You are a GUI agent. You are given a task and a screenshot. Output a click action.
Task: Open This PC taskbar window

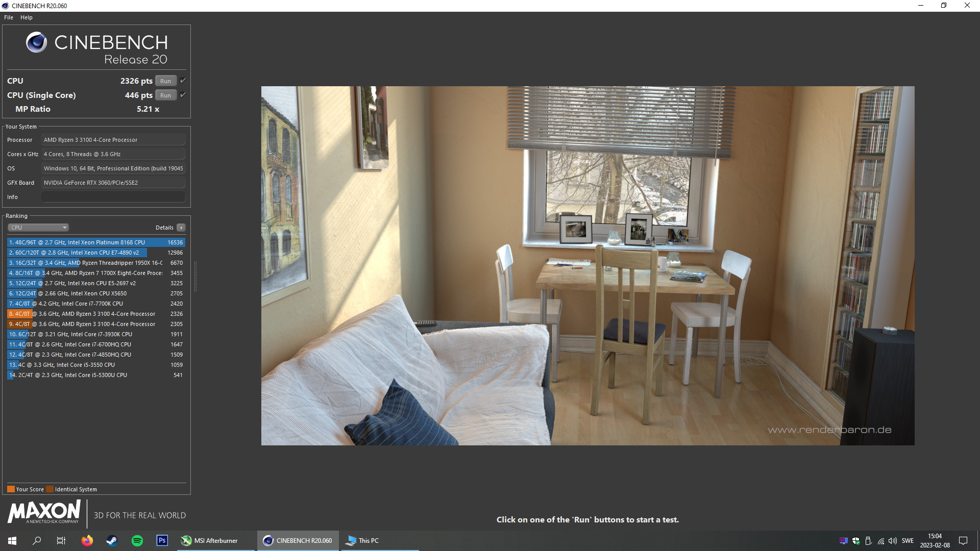363,540
